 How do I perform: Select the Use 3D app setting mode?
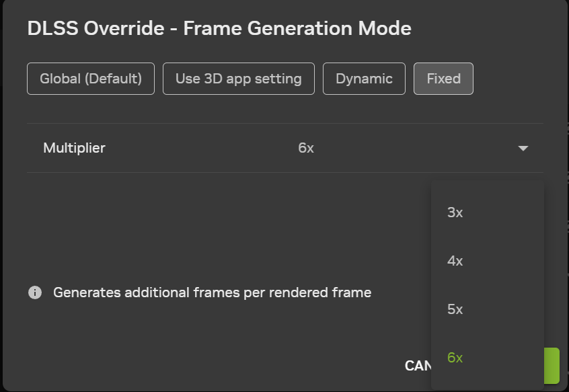click(238, 79)
